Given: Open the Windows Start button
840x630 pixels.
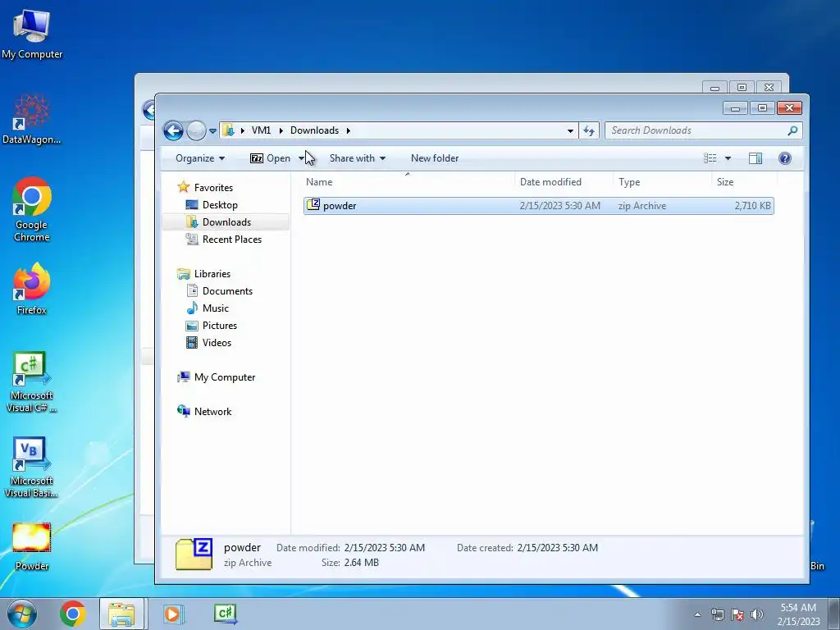Looking at the screenshot, I should click(x=21, y=614).
